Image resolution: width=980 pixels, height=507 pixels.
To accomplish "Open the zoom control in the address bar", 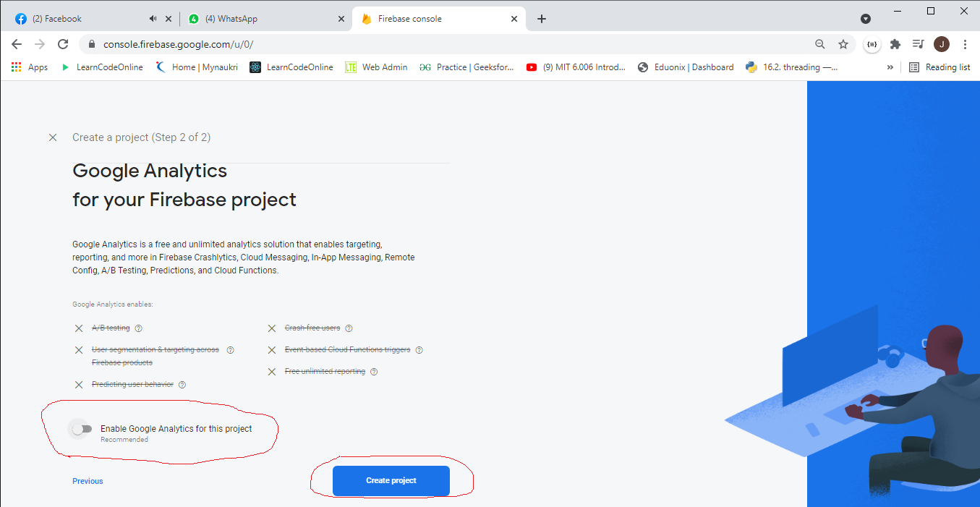I will point(820,44).
